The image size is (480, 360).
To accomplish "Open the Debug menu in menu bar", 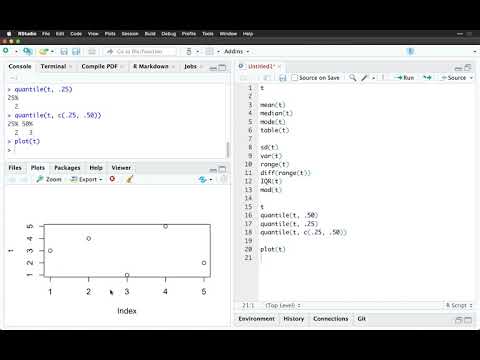I will (168, 34).
